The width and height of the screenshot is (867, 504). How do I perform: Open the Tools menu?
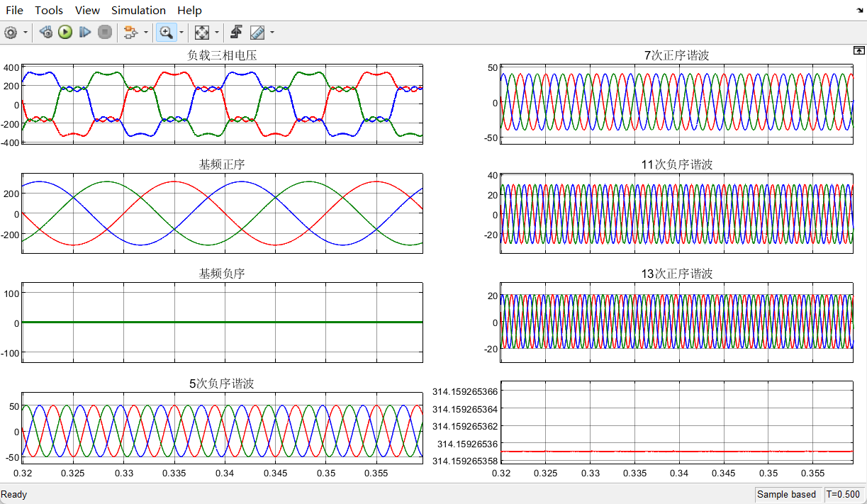click(49, 10)
